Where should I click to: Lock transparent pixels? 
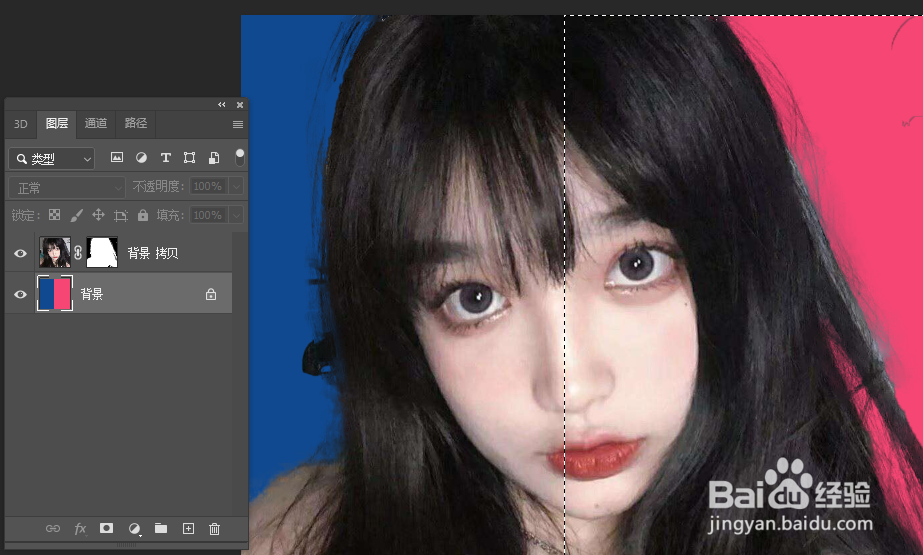click(54, 215)
